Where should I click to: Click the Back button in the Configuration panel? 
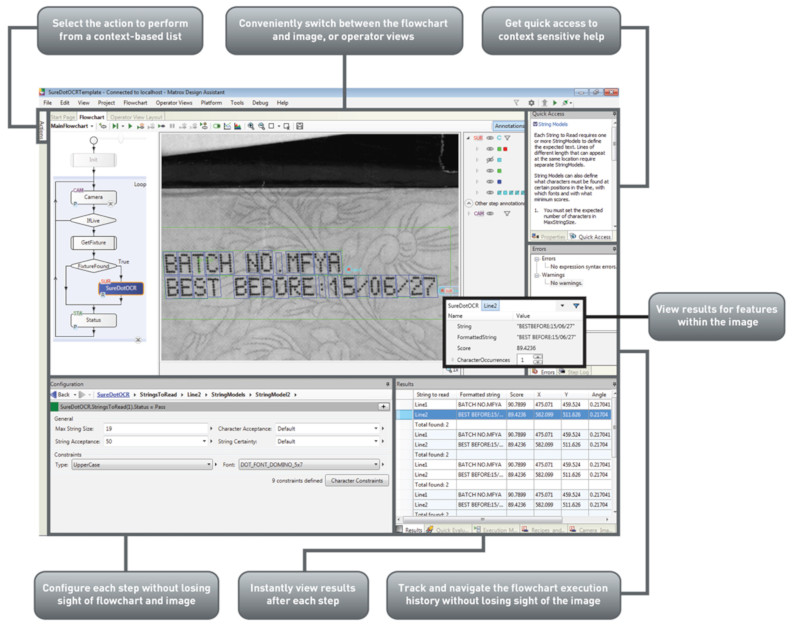(60, 395)
